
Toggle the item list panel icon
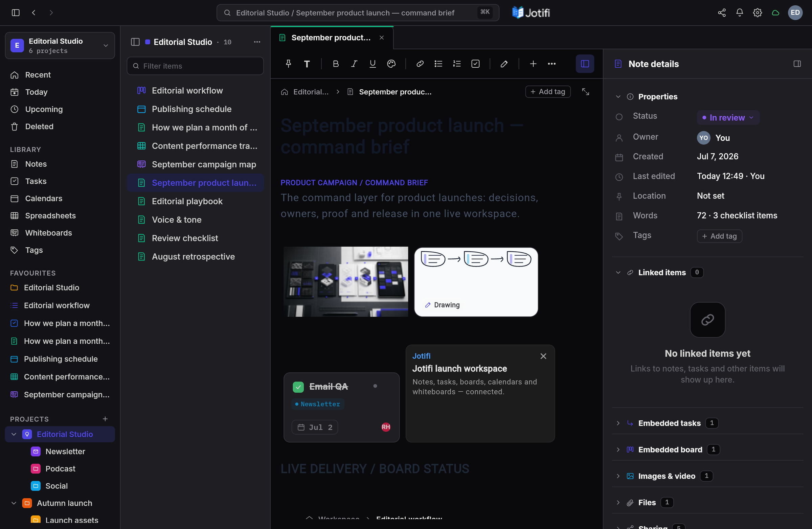(135, 42)
